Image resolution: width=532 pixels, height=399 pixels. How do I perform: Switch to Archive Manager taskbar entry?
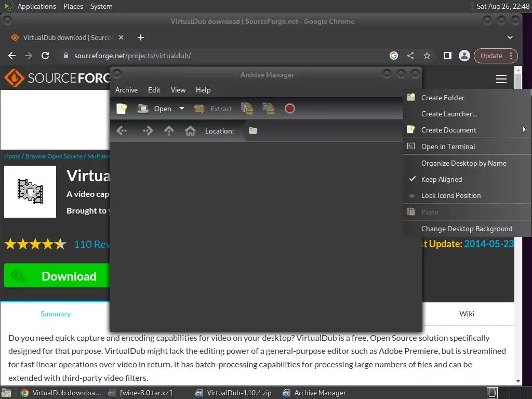pos(315,393)
